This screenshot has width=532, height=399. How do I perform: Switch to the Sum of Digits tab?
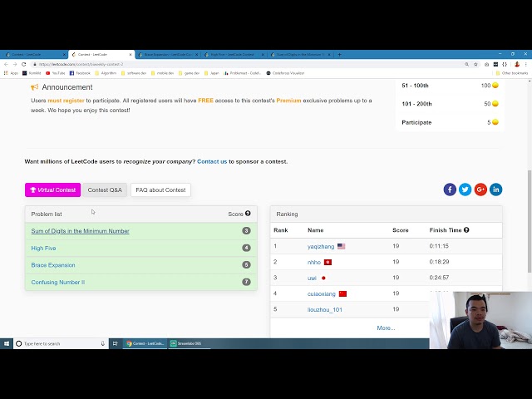pos(299,54)
